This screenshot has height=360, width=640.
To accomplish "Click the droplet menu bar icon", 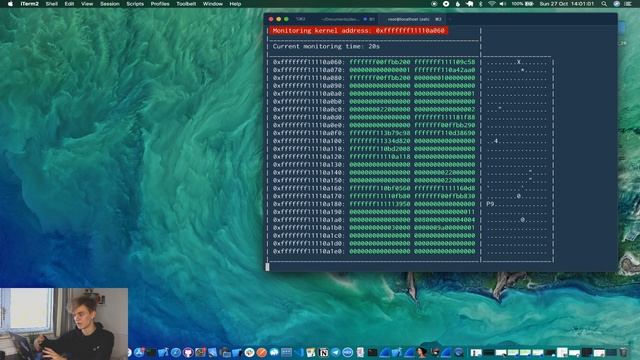I will (458, 4).
